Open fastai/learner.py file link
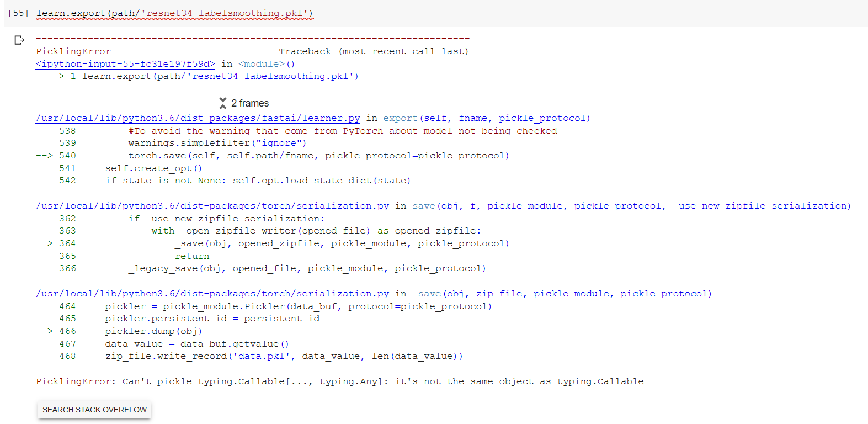The width and height of the screenshot is (868, 424). 198,118
